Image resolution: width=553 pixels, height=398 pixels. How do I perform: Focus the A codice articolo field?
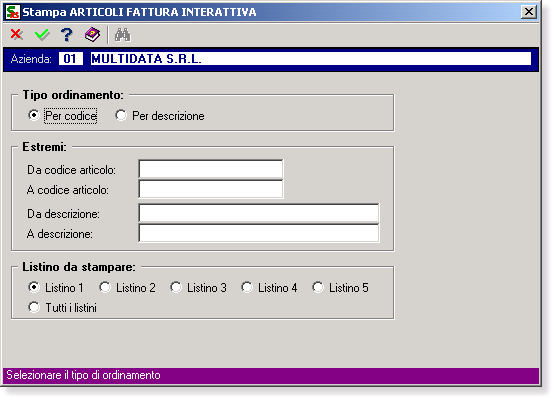tap(211, 189)
